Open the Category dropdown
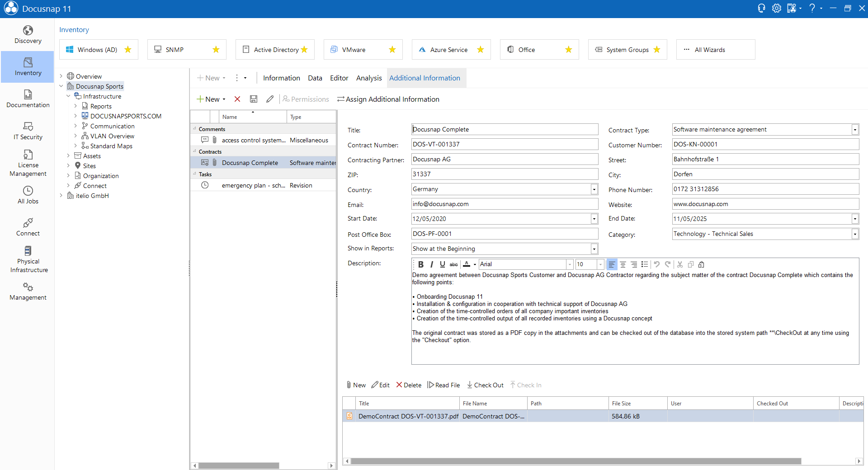Screen dimensions: 868x470 (855, 234)
